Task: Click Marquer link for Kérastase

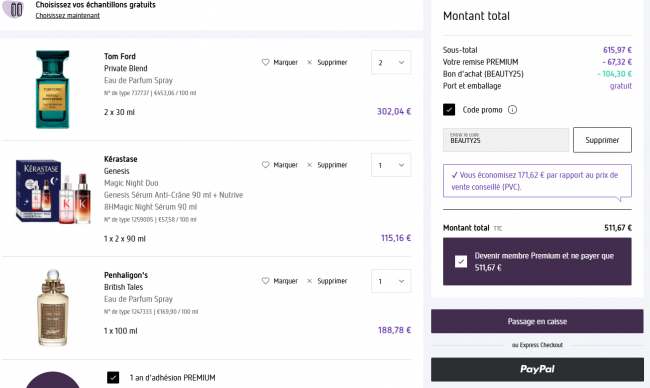Action: click(286, 165)
